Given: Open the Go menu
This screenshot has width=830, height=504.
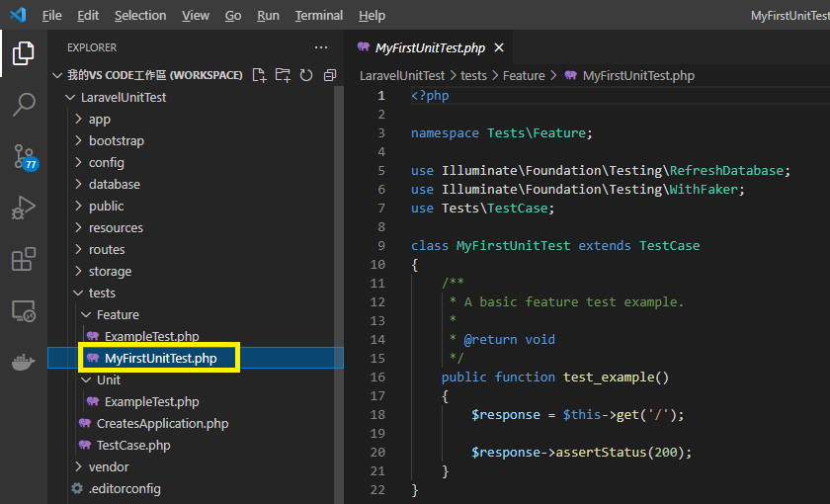Looking at the screenshot, I should pyautogui.click(x=233, y=16).
